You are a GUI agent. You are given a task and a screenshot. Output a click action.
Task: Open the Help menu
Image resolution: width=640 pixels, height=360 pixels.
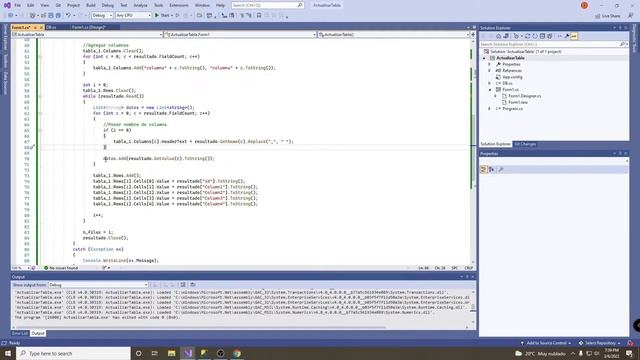pyautogui.click(x=220, y=5)
